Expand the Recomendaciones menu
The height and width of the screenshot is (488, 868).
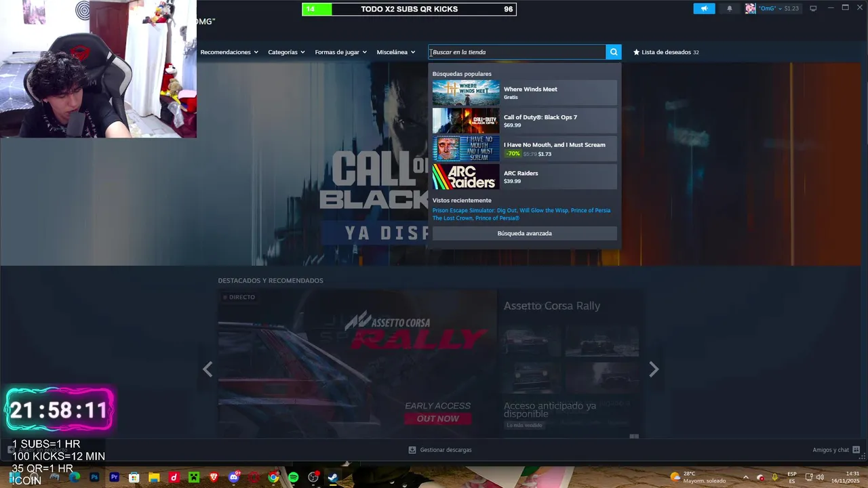tap(229, 52)
